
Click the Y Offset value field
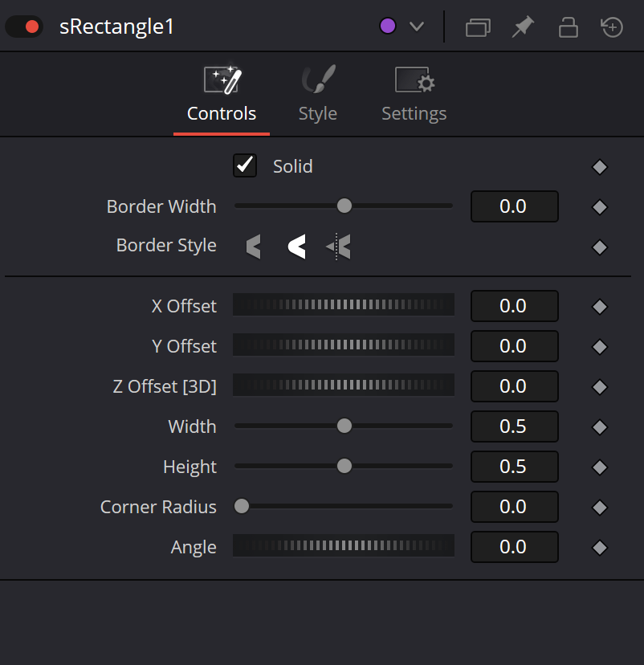(514, 346)
